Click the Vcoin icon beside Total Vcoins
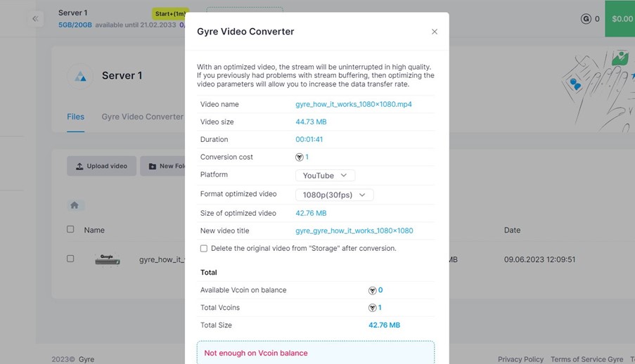 pyautogui.click(x=373, y=308)
